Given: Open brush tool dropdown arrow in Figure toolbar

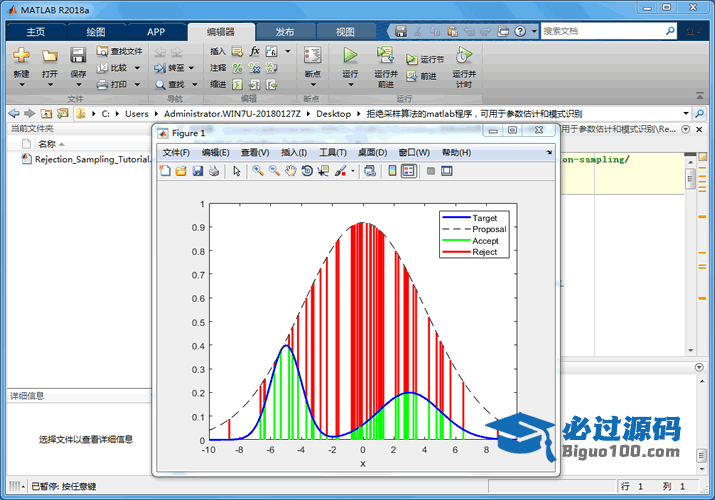Looking at the screenshot, I should tap(352, 171).
